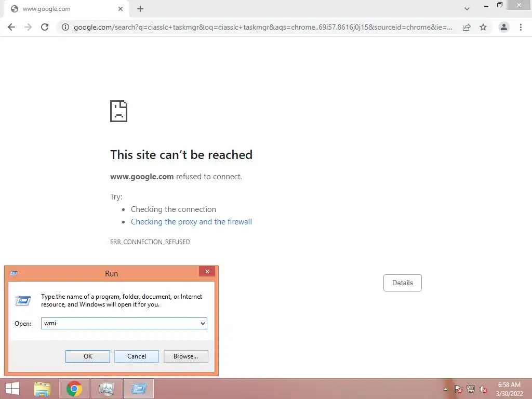View site information icon in address bar

[65, 27]
